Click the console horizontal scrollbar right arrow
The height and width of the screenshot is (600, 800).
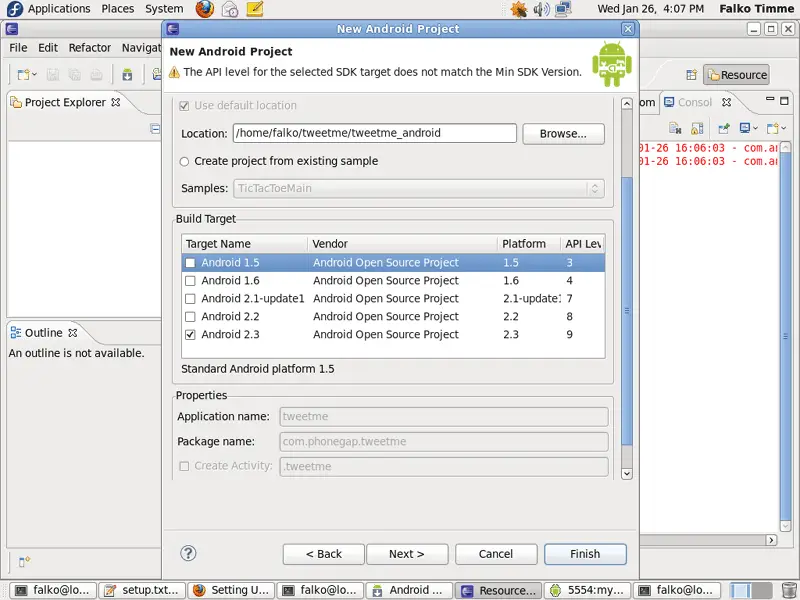[771, 540]
